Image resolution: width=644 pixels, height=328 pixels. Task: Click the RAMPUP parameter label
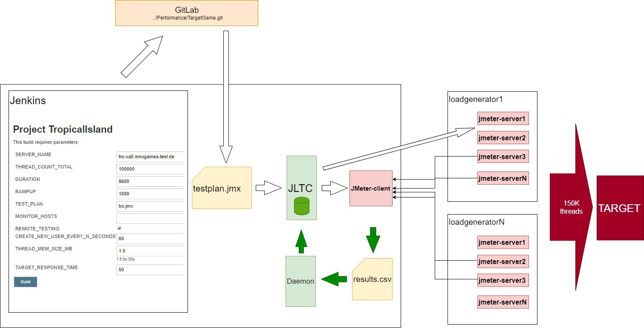26,192
